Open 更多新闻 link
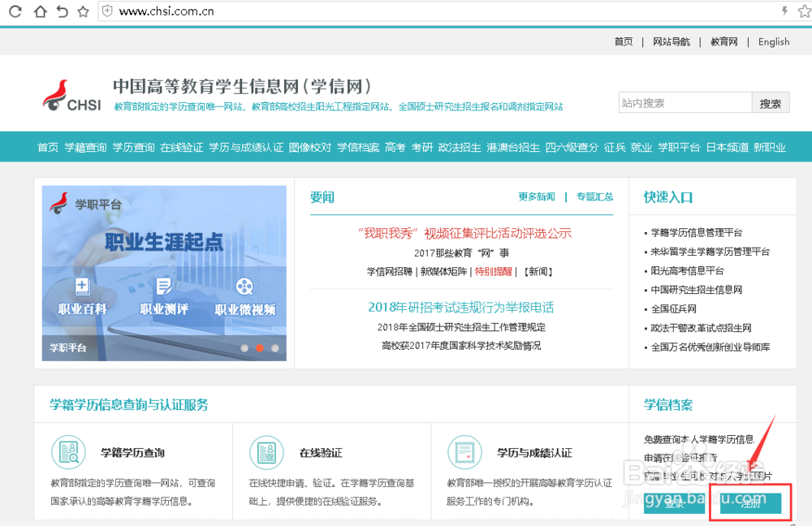The image size is (812, 526). pos(537,196)
